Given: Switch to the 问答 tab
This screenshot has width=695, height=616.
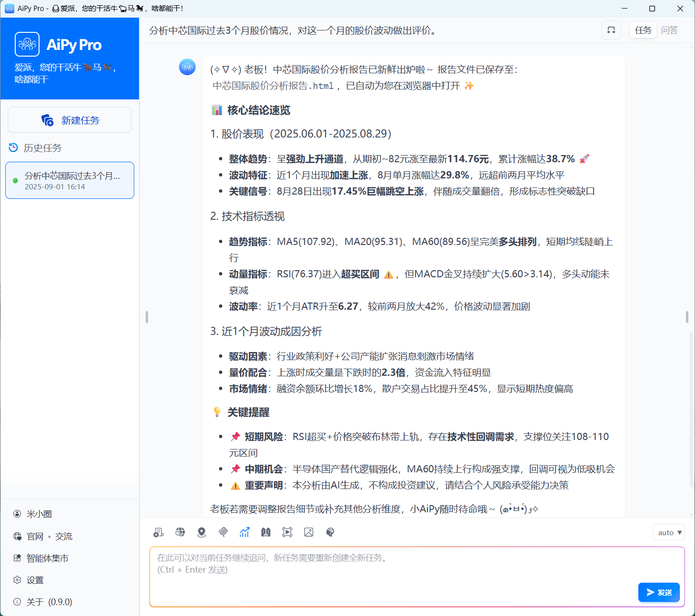Looking at the screenshot, I should tap(669, 30).
